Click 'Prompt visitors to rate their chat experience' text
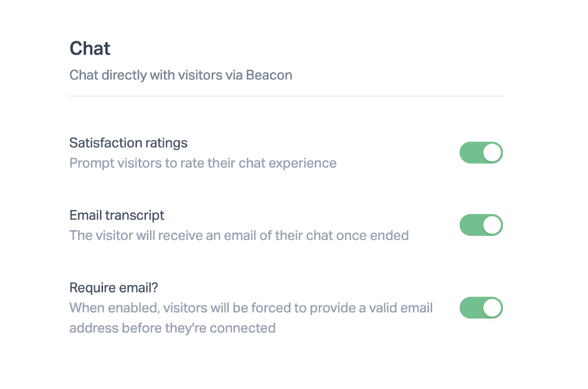Image resolution: width=588 pixels, height=389 pixels. 203,163
